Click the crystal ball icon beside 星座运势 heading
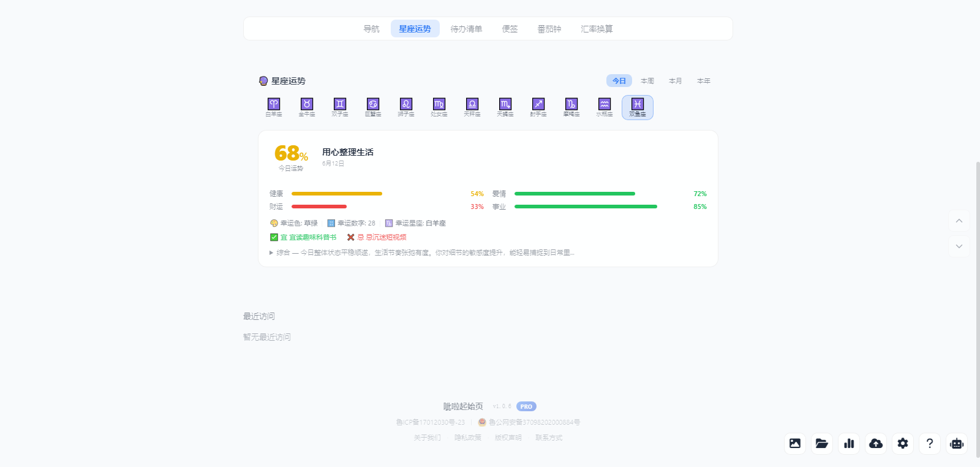The height and width of the screenshot is (467, 980). pos(263,81)
